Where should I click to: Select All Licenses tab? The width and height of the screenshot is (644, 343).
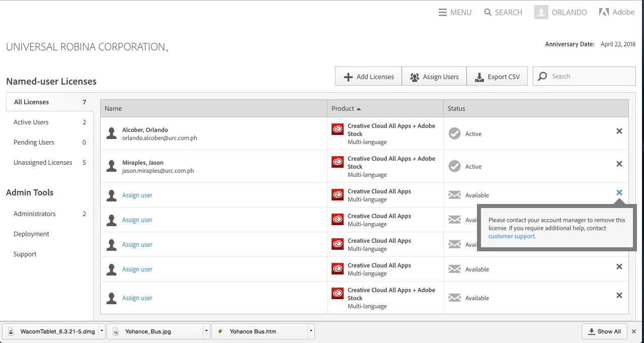point(50,102)
